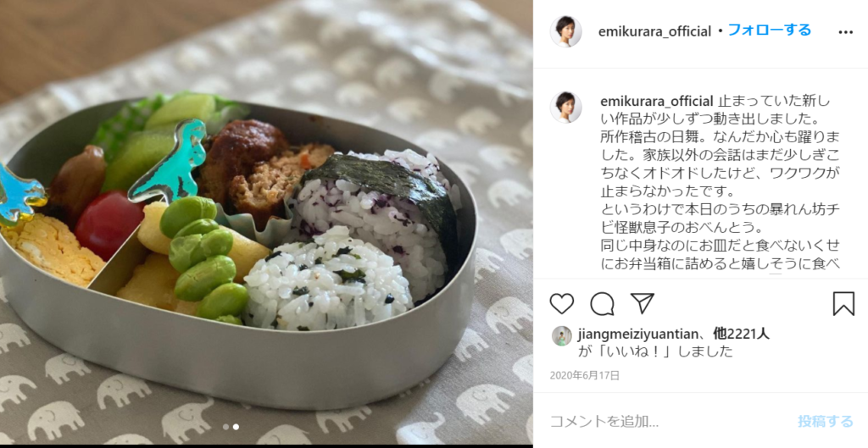Like the post with the heart icon

click(x=561, y=304)
